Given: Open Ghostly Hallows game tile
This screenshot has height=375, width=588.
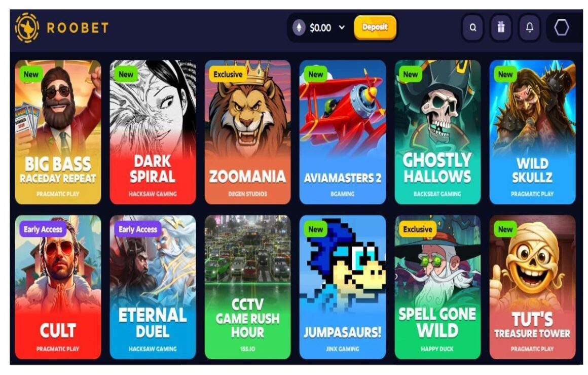Looking at the screenshot, I should coord(437,132).
